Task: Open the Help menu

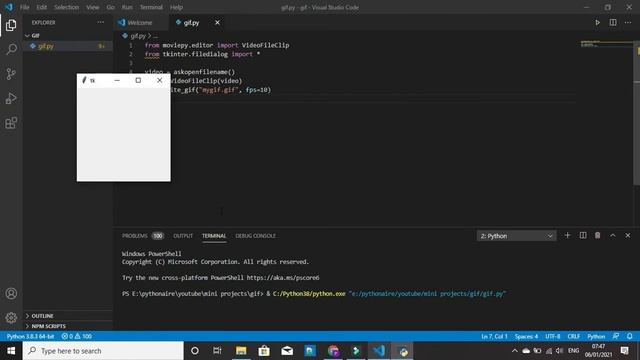Action: click(176, 7)
